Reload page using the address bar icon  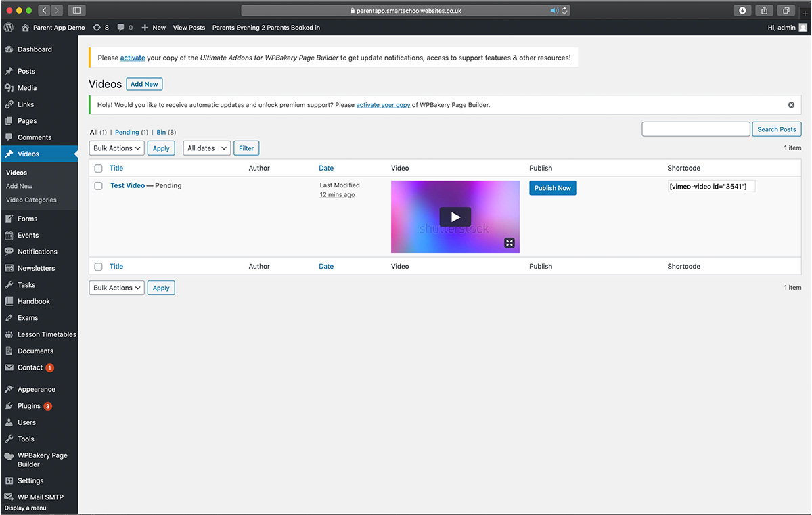pyautogui.click(x=565, y=10)
